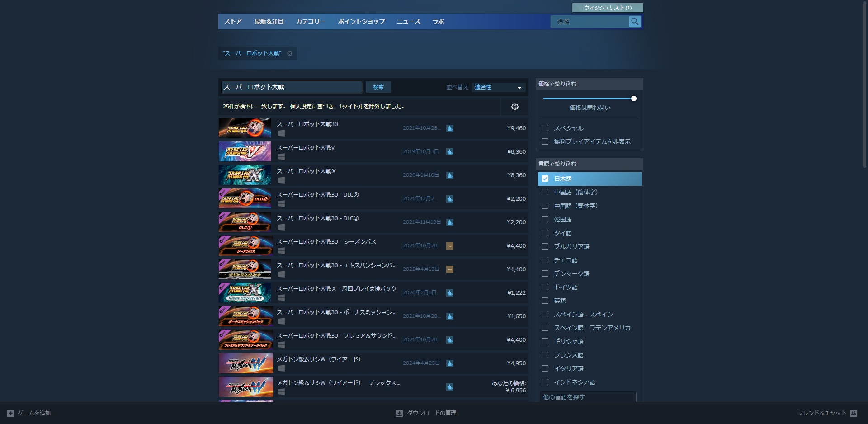Click the thumbs-up review icon on スーパーロボット大戦V row

pos(449,152)
